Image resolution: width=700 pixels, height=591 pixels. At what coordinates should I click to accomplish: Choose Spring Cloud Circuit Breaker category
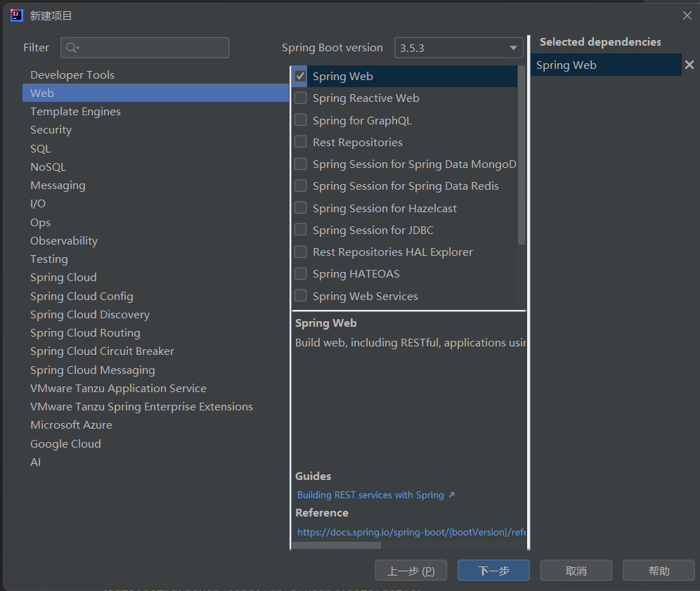(x=156, y=351)
